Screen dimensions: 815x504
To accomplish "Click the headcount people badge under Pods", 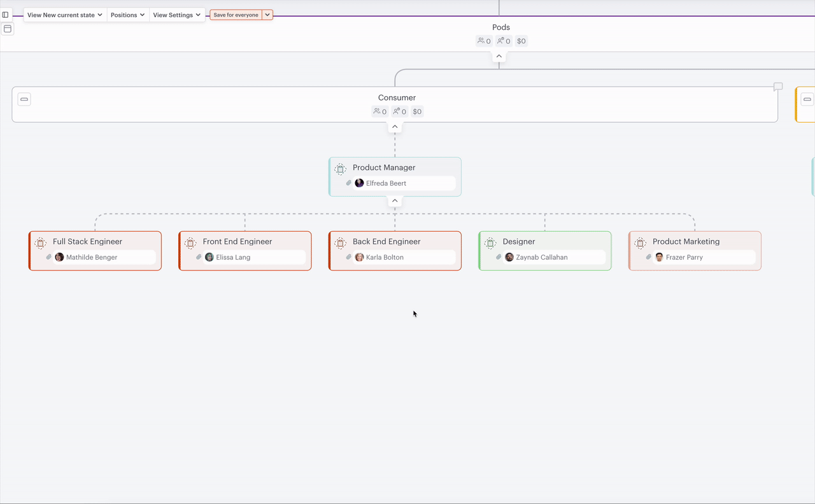I will (483, 41).
